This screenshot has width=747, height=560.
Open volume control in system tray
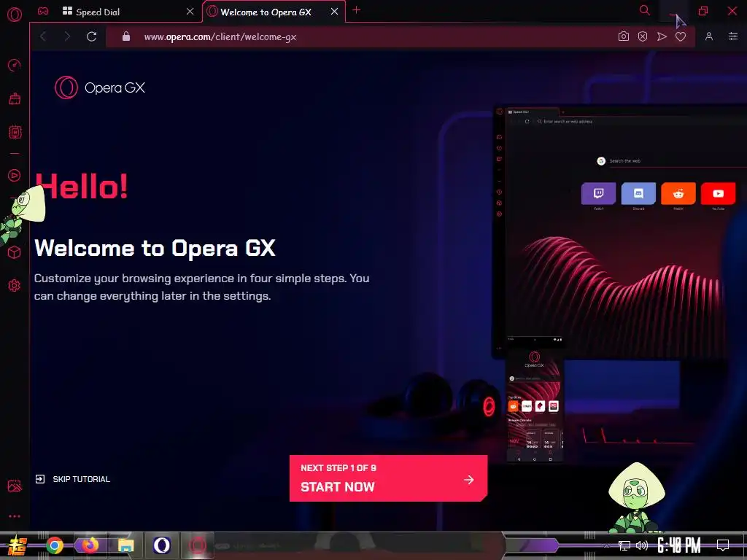click(642, 545)
